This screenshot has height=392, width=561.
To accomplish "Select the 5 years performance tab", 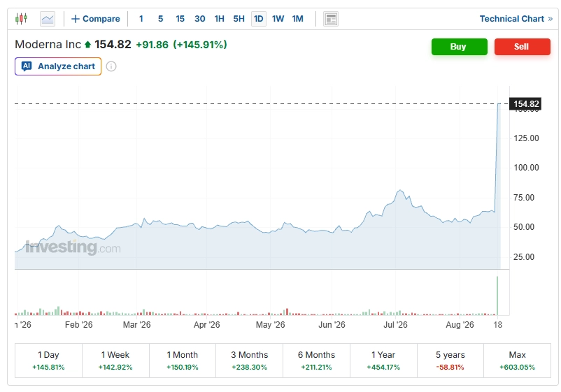I will (x=450, y=360).
